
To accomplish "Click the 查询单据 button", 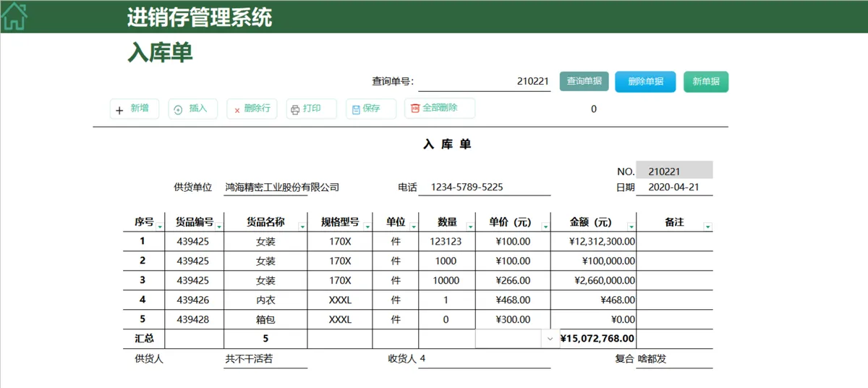I will point(584,81).
